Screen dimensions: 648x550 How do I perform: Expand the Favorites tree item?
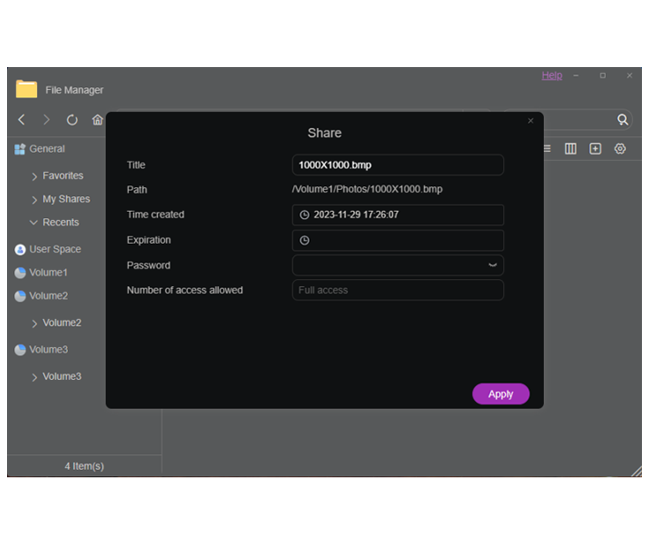pos(35,176)
